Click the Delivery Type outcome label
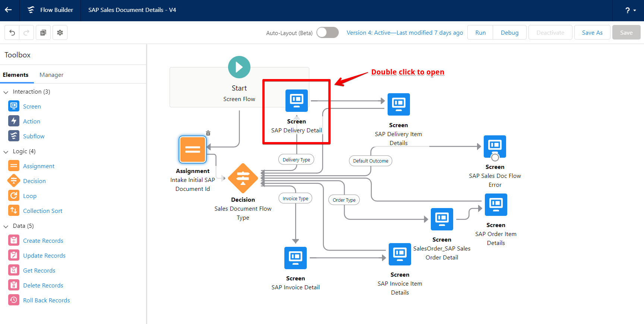Screen dimensions: 644x324 (x=296, y=160)
